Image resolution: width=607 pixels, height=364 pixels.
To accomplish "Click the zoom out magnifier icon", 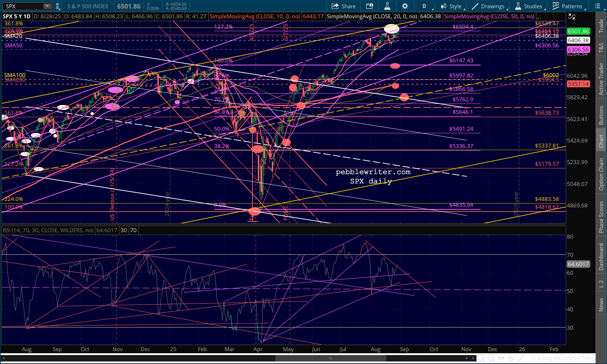I will click(x=482, y=358).
